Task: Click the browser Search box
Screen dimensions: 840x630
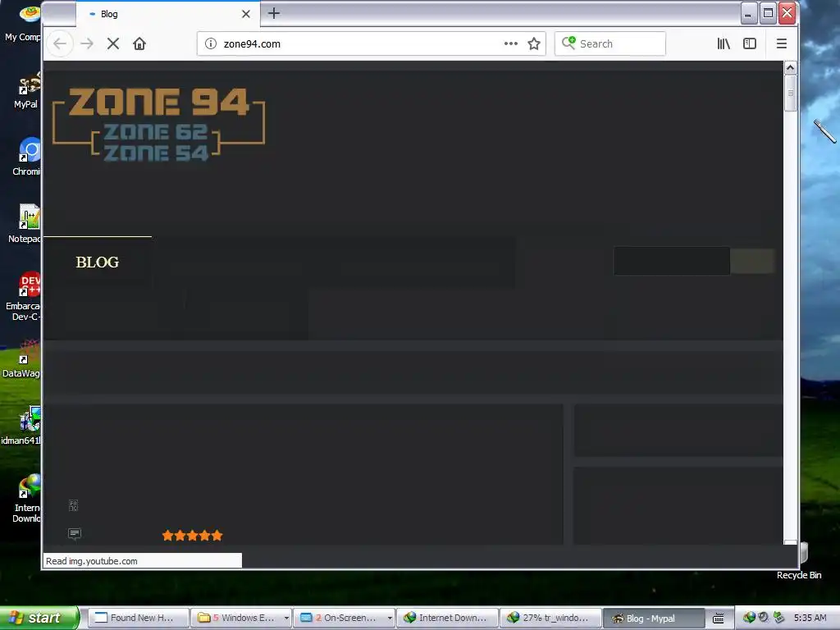Action: [x=610, y=44]
